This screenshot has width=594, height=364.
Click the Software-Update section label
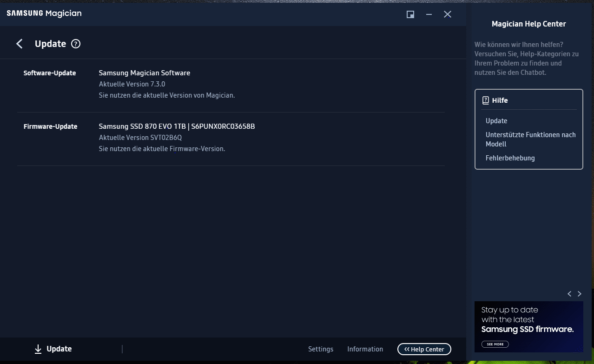[x=50, y=73]
